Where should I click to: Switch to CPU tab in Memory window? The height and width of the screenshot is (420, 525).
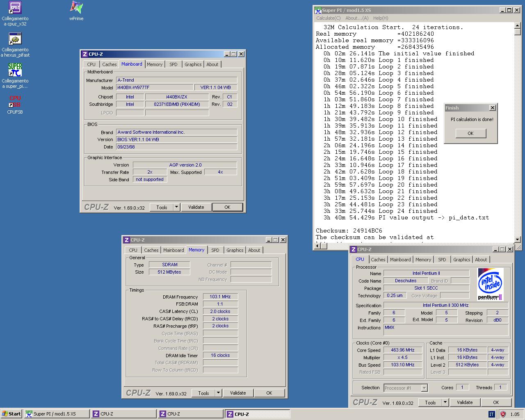pos(133,250)
